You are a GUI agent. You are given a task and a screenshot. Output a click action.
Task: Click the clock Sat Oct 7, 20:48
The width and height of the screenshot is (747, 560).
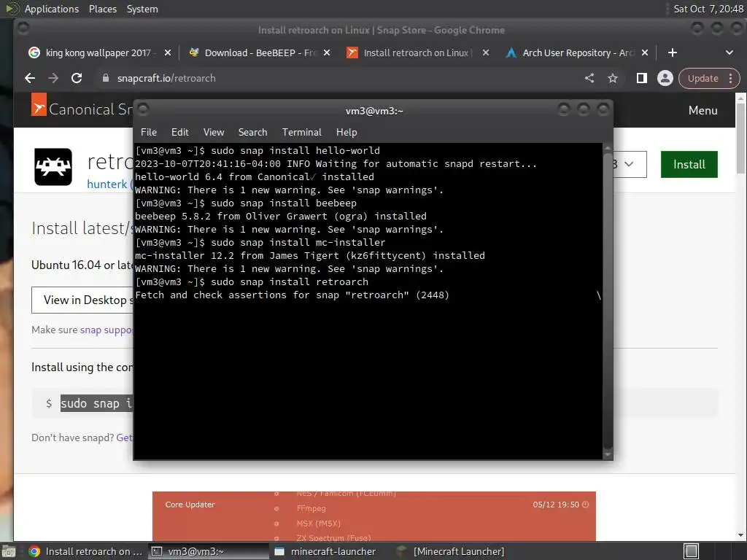click(x=708, y=9)
